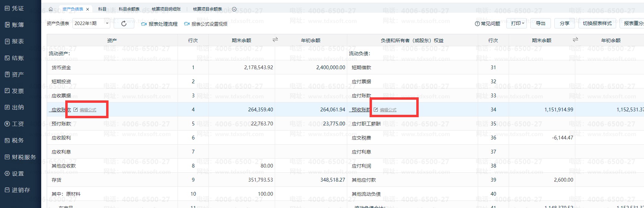The height and width of the screenshot is (208, 644).
Task: Close the 资产负债表 tab
Action: (x=88, y=9)
